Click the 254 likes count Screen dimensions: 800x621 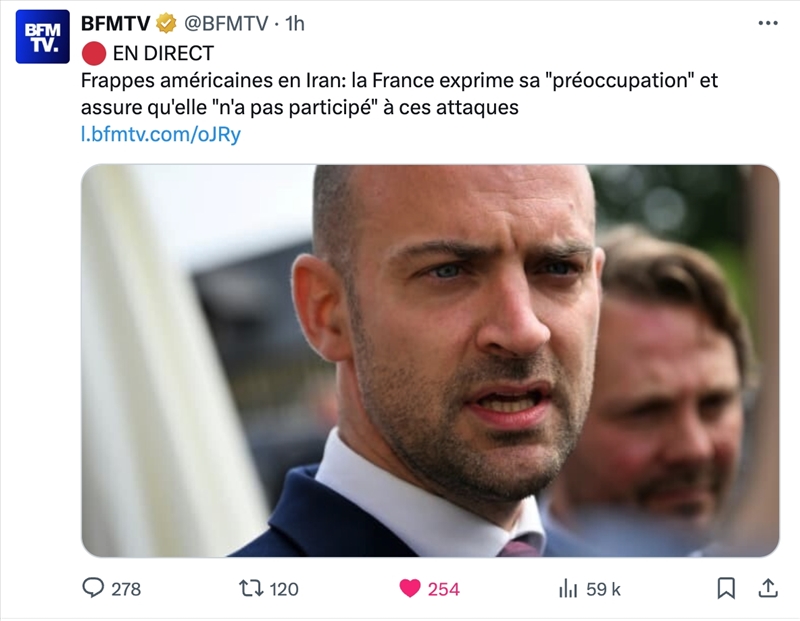click(443, 589)
